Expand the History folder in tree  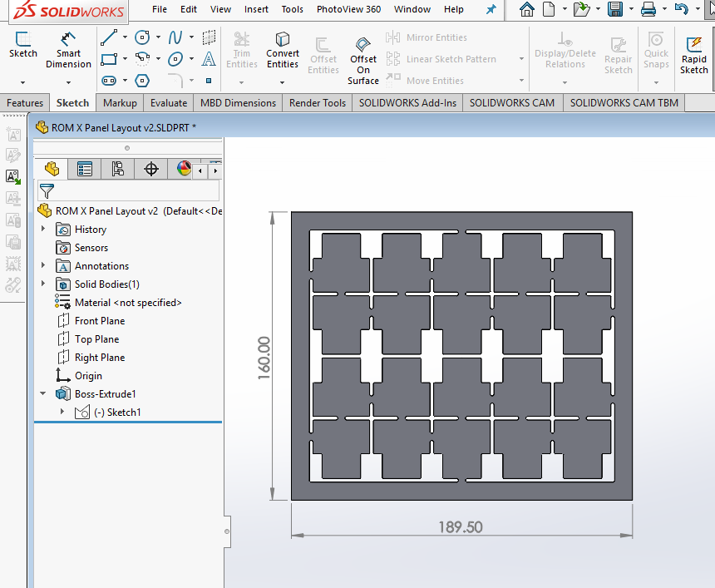43,230
